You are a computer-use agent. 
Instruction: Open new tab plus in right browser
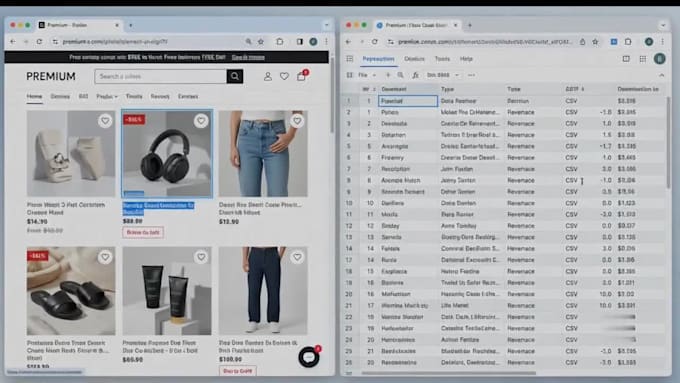pyautogui.click(x=470, y=25)
